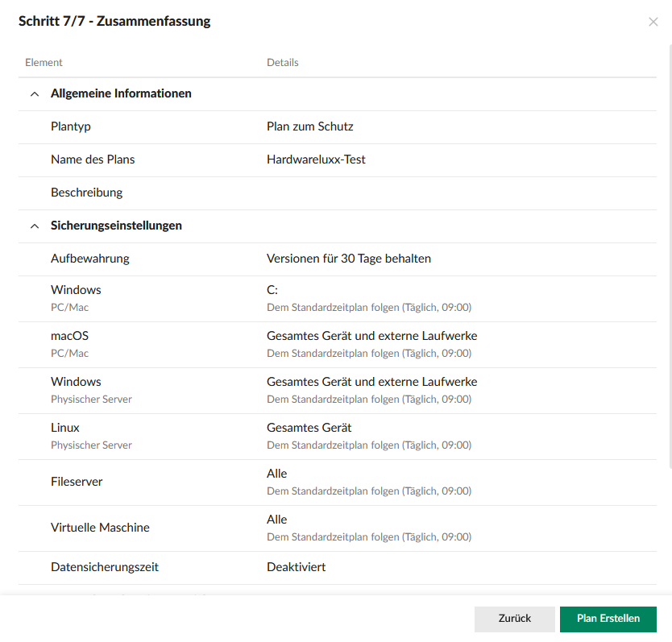This screenshot has height=642, width=672.
Task: Click the Fileserver row label
Action: [x=77, y=482]
